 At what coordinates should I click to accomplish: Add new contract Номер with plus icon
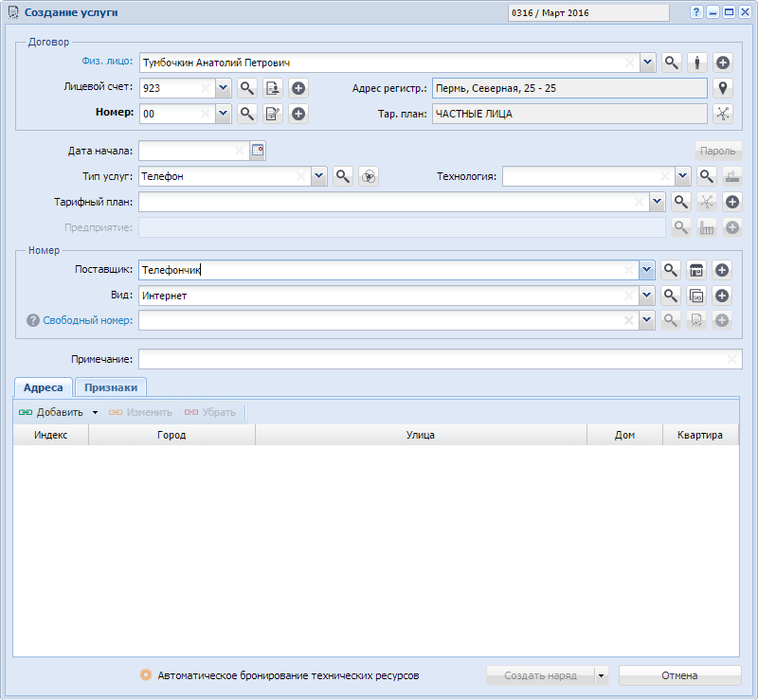click(x=298, y=114)
